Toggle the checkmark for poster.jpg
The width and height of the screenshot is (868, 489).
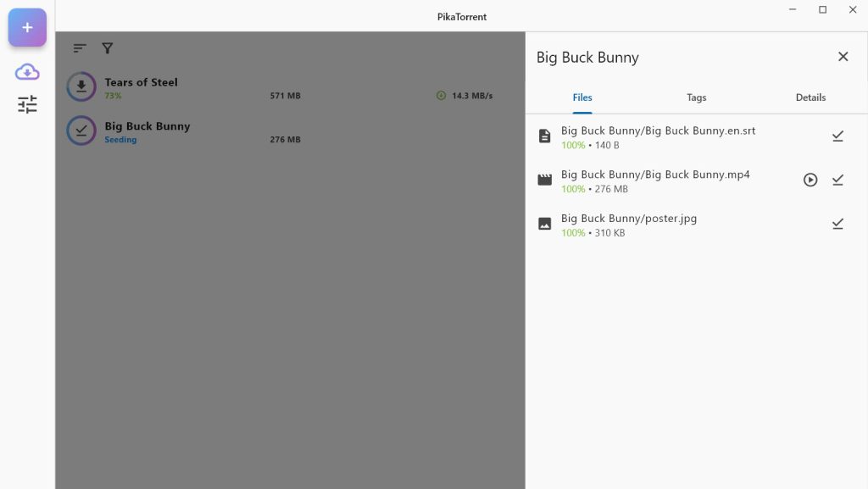coord(837,224)
